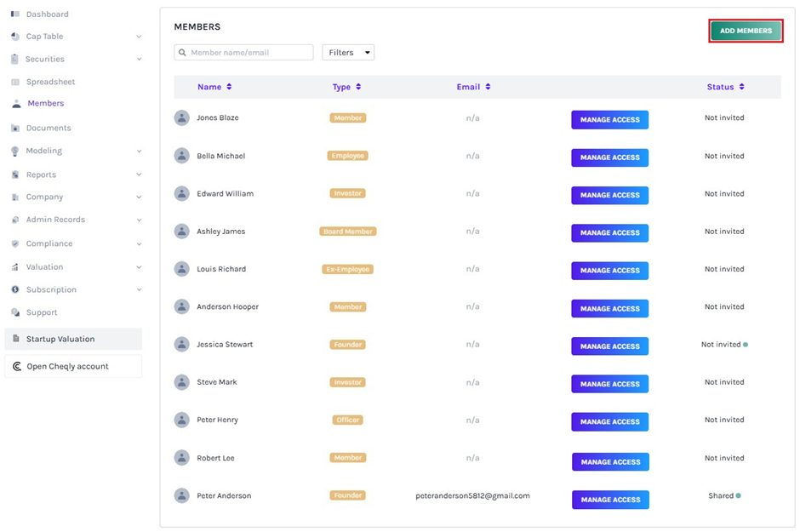Click the Dashboard icon in the sidebar
Image resolution: width=800 pixels, height=532 pixels.
coord(15,14)
